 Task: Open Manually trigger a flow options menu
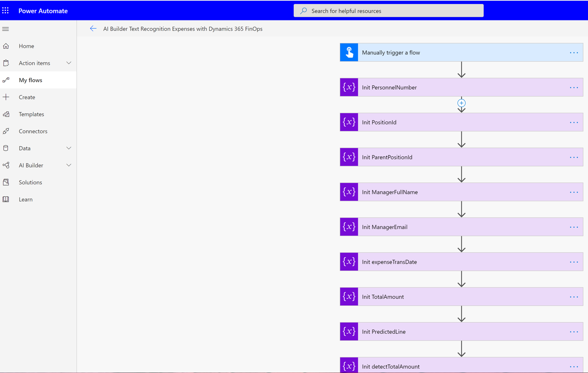(573, 52)
